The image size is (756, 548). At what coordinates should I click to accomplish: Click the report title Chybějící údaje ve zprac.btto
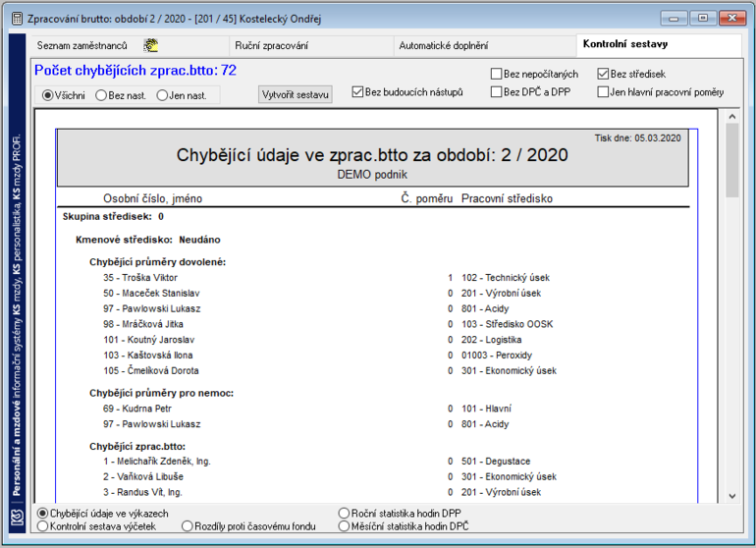pyautogui.click(x=372, y=155)
